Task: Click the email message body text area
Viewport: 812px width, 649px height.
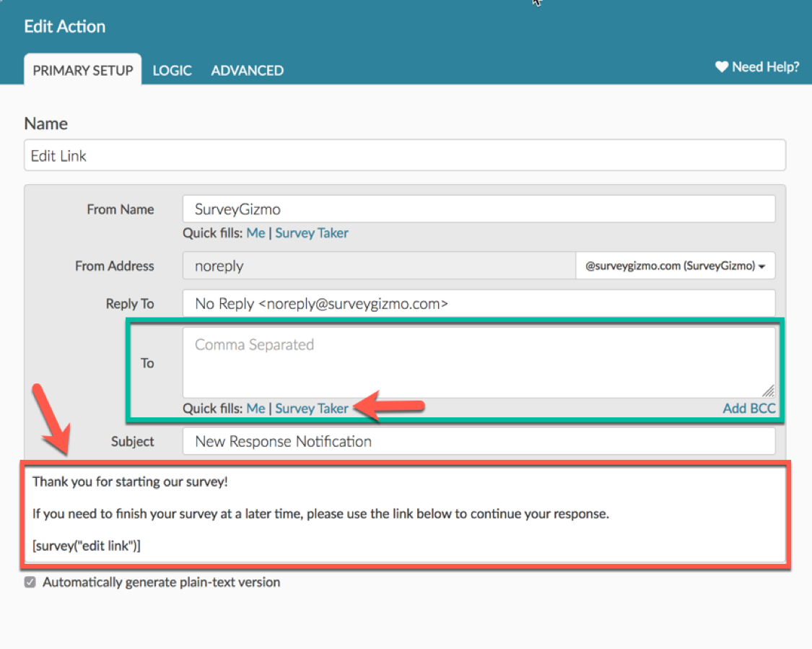Action: click(404, 514)
